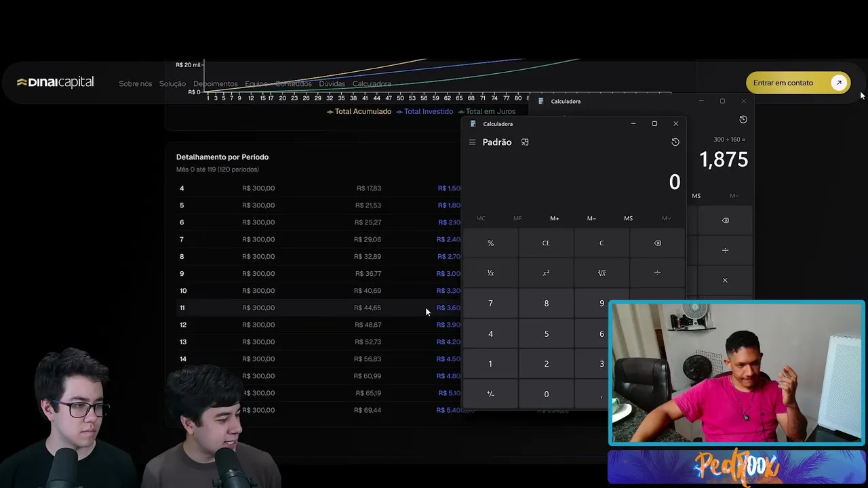
Task: Open history in the front Calculadora window
Action: coord(675,142)
